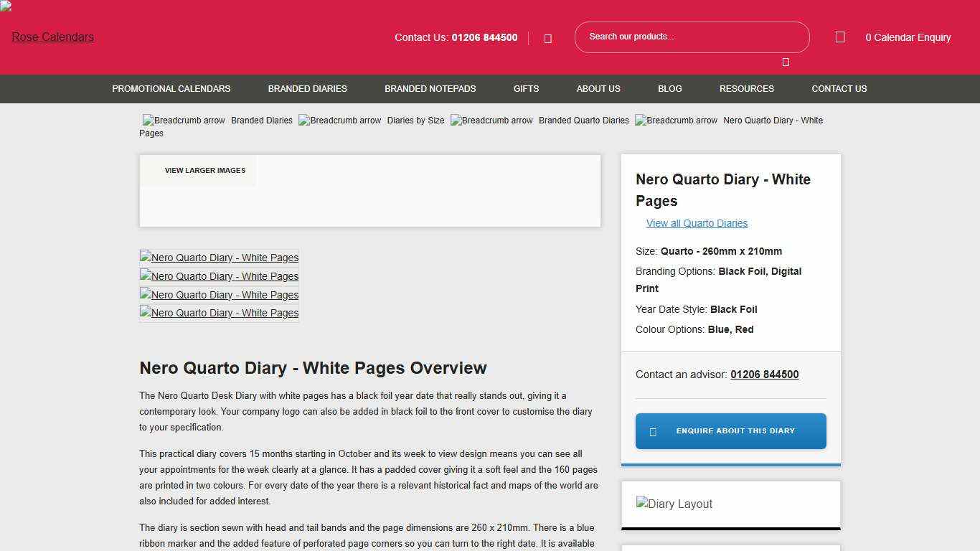Select VIEW LARGER IMAGES above the product photo
Screen dimensions: 980x551
(x=204, y=171)
